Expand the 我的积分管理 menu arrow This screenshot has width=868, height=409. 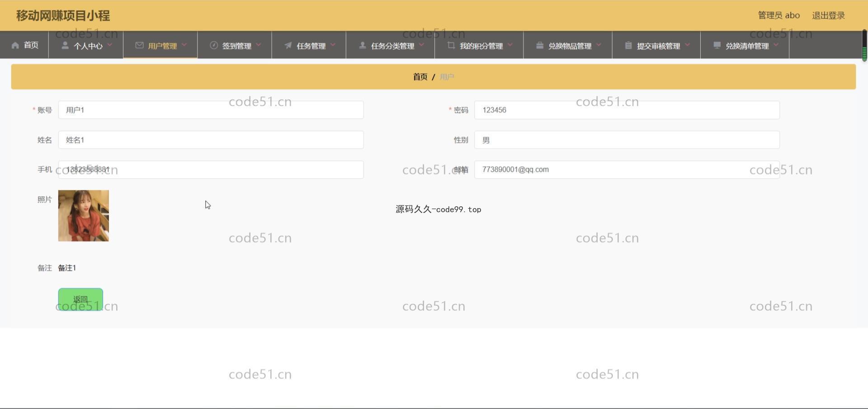tap(510, 45)
